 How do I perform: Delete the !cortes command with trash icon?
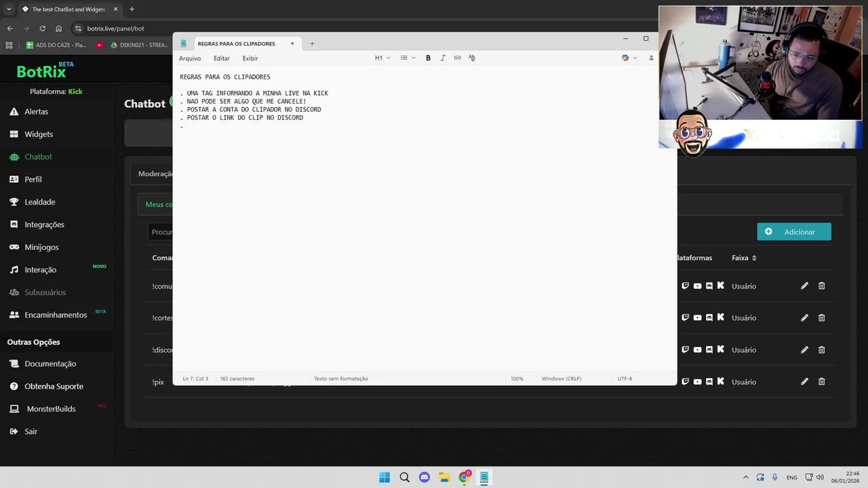821,318
